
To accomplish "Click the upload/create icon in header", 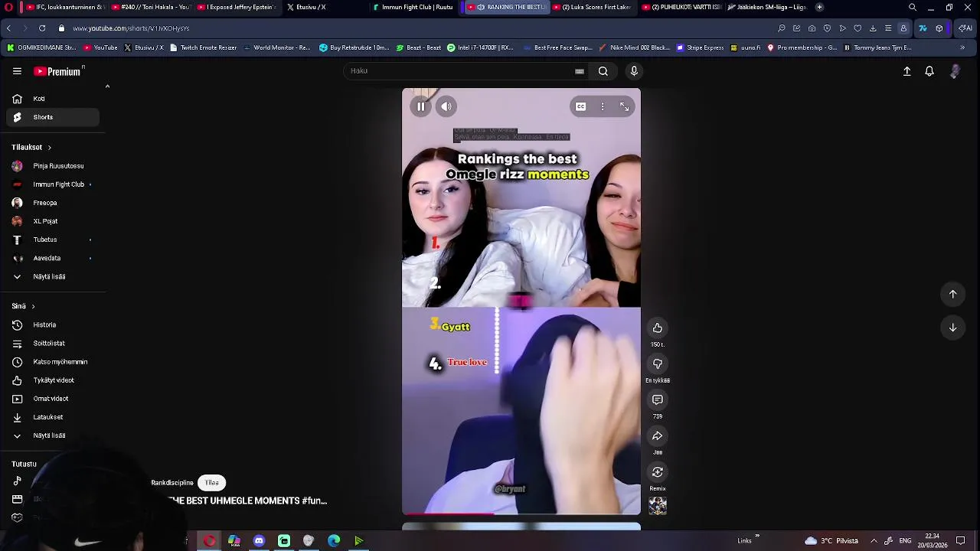I will coord(906,71).
